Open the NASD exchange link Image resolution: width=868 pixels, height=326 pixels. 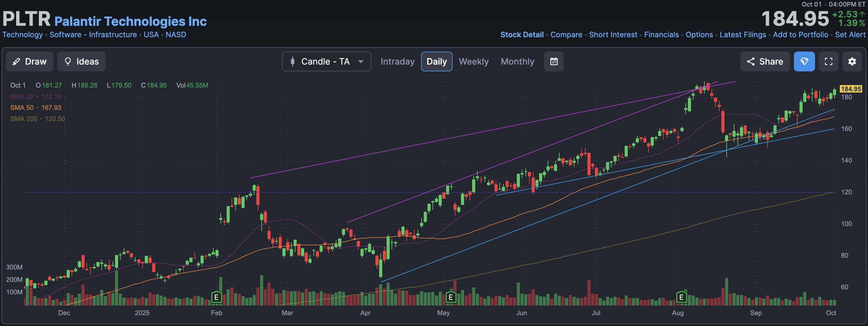click(175, 35)
